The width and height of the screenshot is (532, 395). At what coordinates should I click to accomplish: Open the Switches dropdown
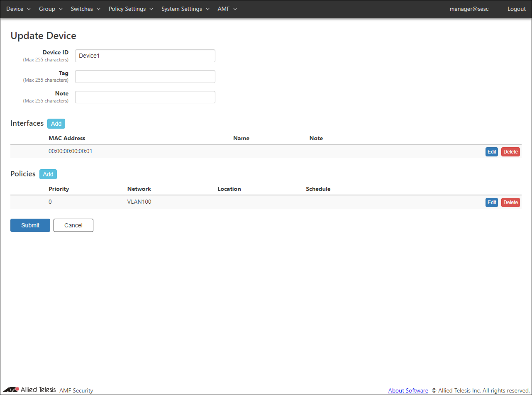click(85, 9)
